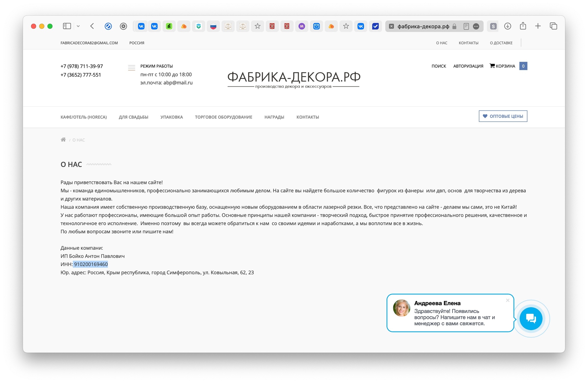Open the Share menu icon

click(523, 26)
